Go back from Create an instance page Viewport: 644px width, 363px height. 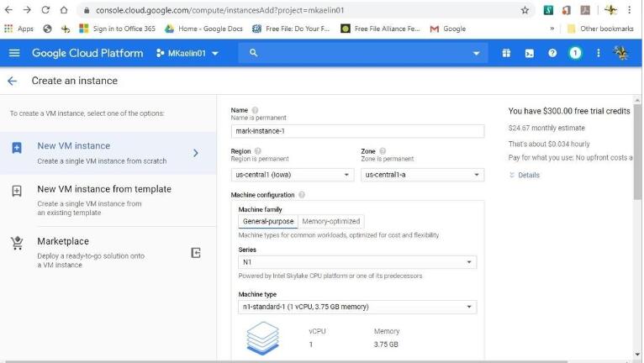point(13,81)
